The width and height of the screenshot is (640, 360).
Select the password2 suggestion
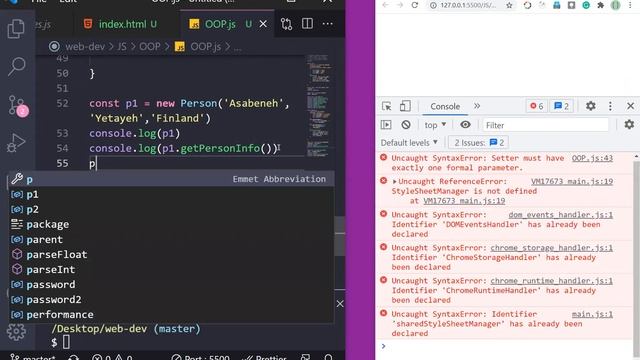click(x=171, y=300)
